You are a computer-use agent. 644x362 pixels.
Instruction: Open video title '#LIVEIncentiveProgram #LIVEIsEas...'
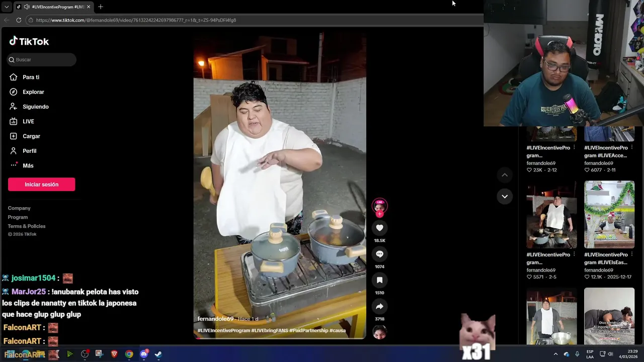(x=606, y=258)
